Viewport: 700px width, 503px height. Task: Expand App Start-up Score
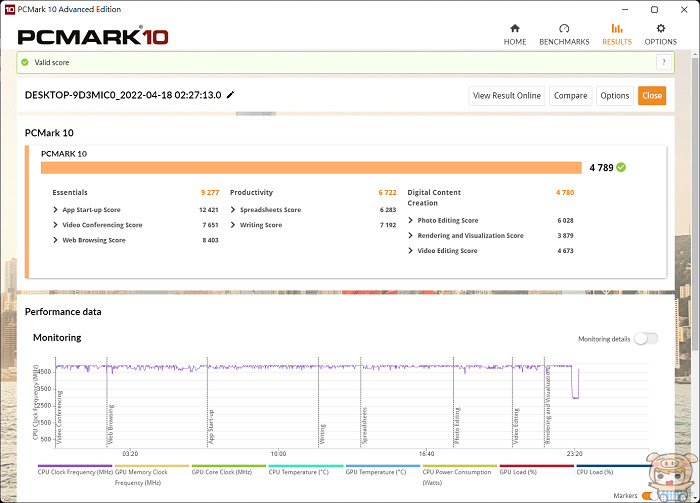pyautogui.click(x=56, y=210)
